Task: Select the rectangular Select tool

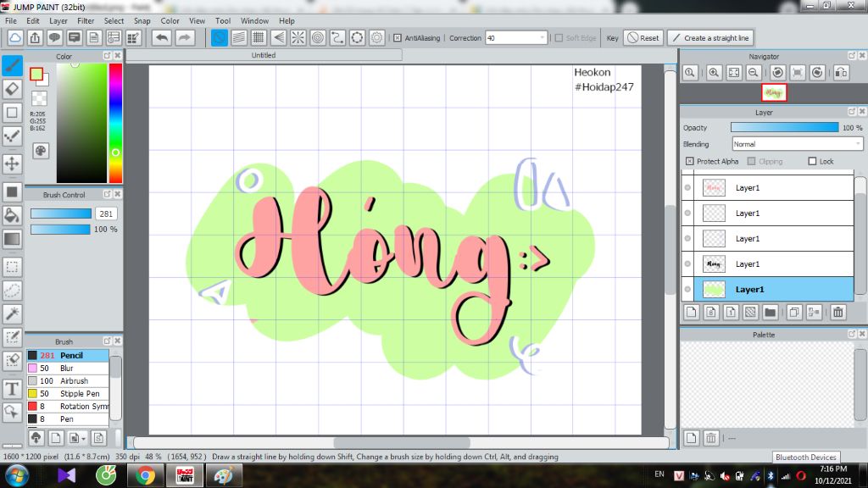Action: (x=12, y=267)
